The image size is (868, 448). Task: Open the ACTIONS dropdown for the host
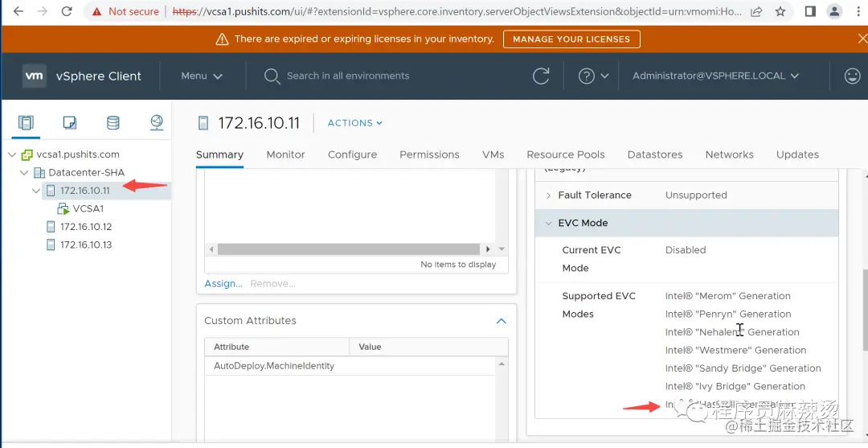(355, 123)
